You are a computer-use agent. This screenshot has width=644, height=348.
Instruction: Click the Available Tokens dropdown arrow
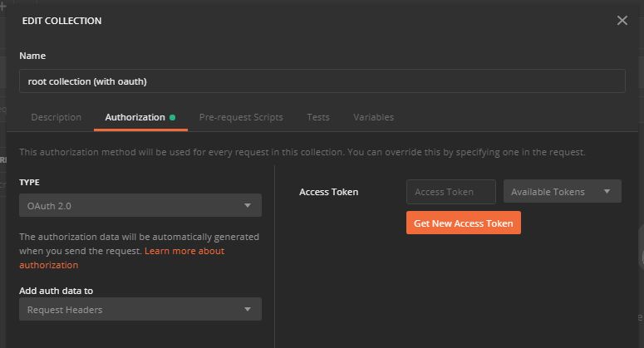pos(607,192)
